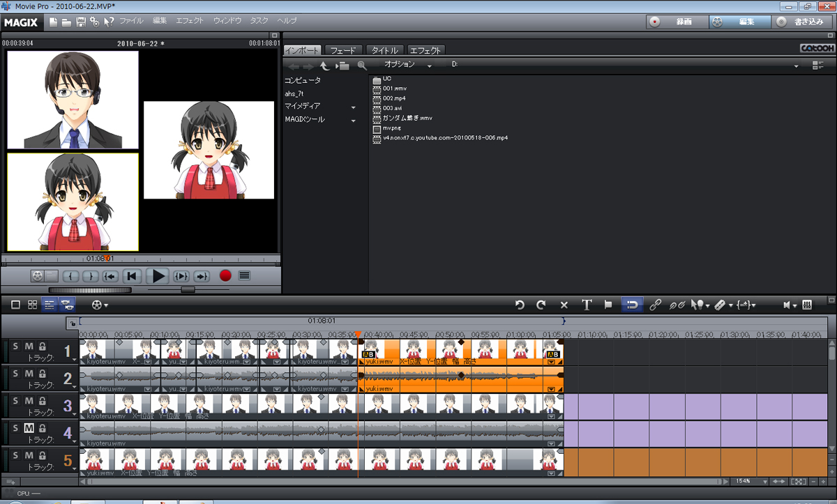837x504 pixels.
Task: Open the film reel dropdown in timeline toolbar
Action: point(100,305)
